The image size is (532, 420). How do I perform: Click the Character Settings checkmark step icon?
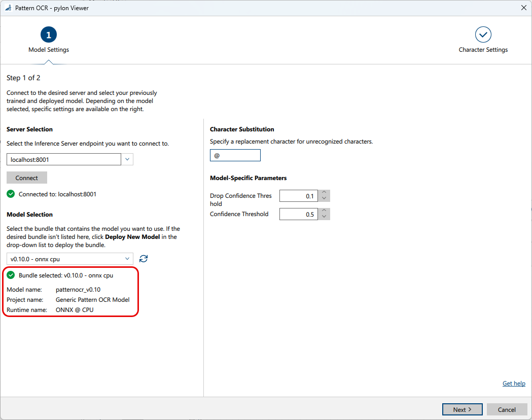tap(483, 34)
